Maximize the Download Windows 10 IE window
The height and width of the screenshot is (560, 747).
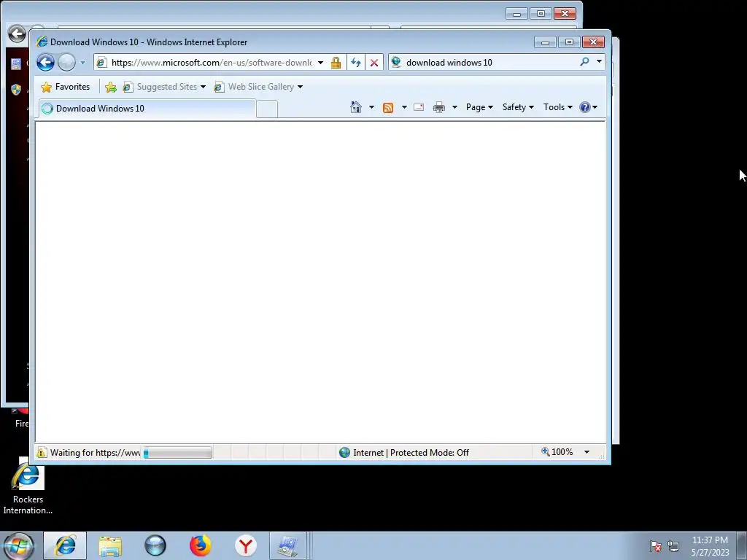tap(569, 42)
